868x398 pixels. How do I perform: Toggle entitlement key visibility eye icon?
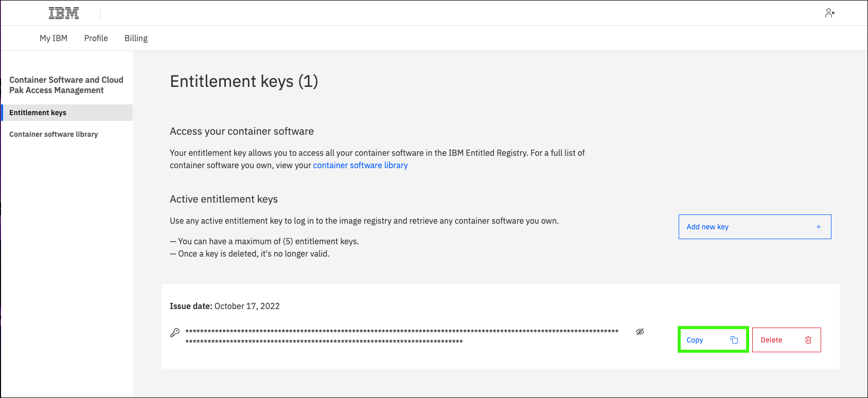[640, 332]
